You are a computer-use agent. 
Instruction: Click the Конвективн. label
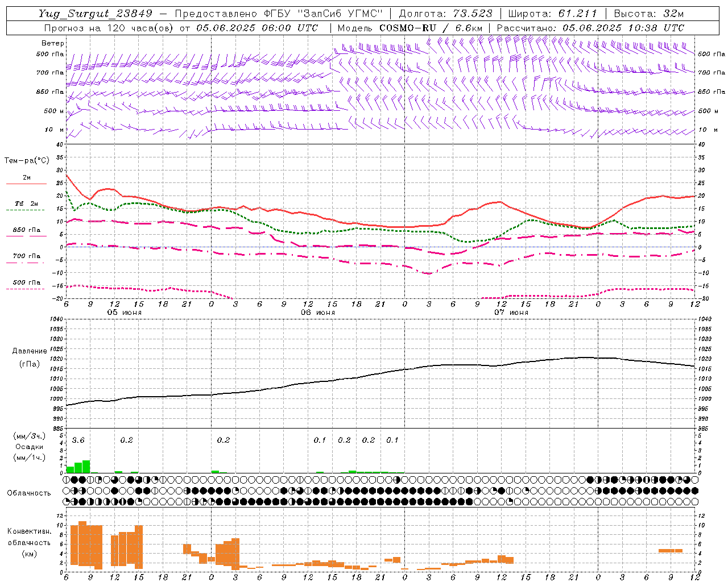29,531
